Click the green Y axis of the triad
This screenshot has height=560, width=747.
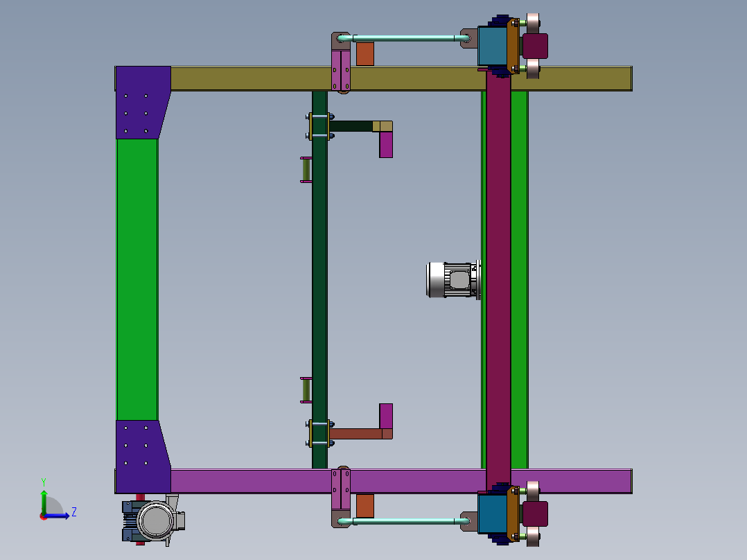(x=44, y=501)
